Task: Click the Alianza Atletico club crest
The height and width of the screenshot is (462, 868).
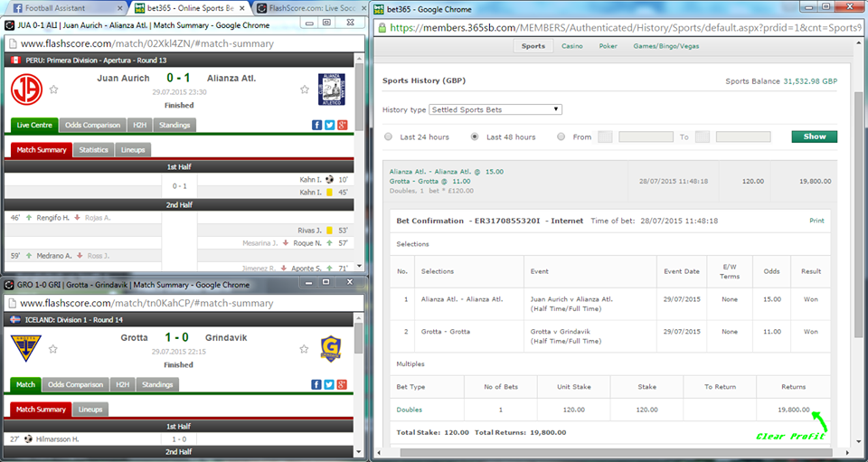Action: click(x=332, y=90)
